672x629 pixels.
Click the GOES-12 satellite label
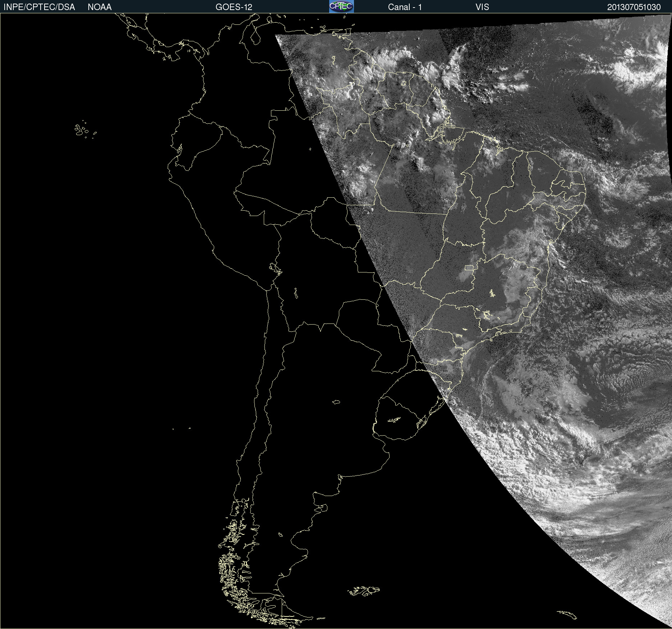234,7
